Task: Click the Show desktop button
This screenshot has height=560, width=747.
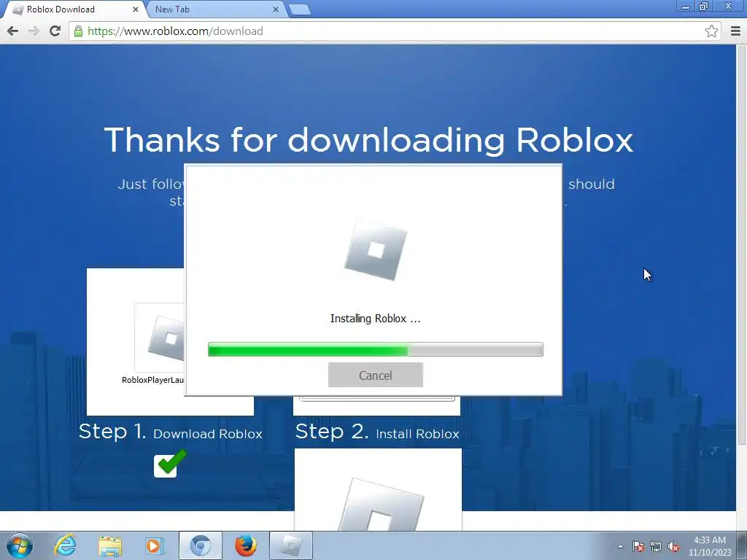Action: pos(743,545)
